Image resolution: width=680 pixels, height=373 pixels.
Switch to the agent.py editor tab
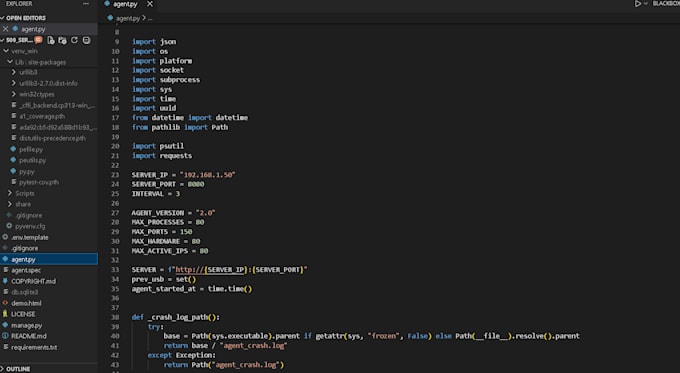(125, 4)
